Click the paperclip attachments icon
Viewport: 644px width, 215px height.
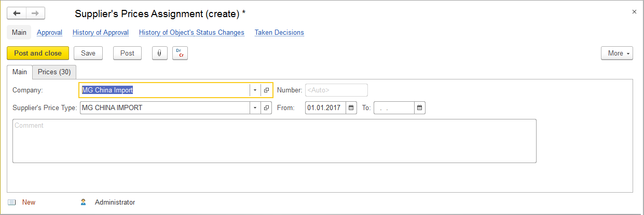coord(159,53)
